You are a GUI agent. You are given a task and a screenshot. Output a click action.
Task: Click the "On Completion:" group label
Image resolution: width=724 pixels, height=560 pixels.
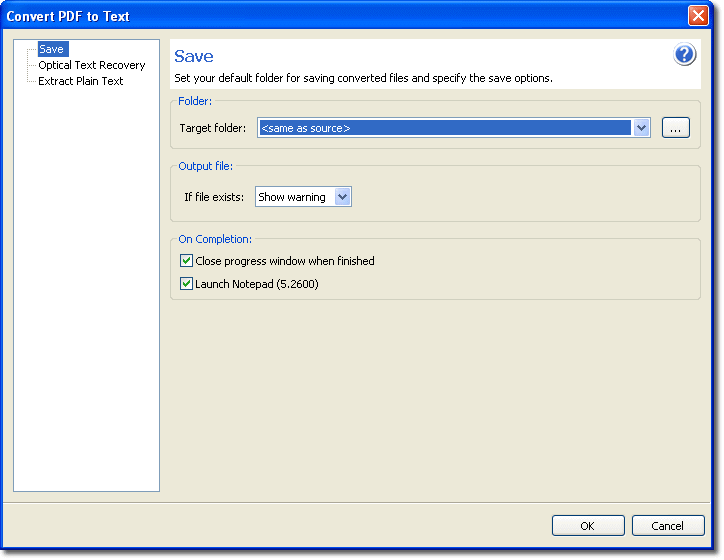[x=215, y=239]
